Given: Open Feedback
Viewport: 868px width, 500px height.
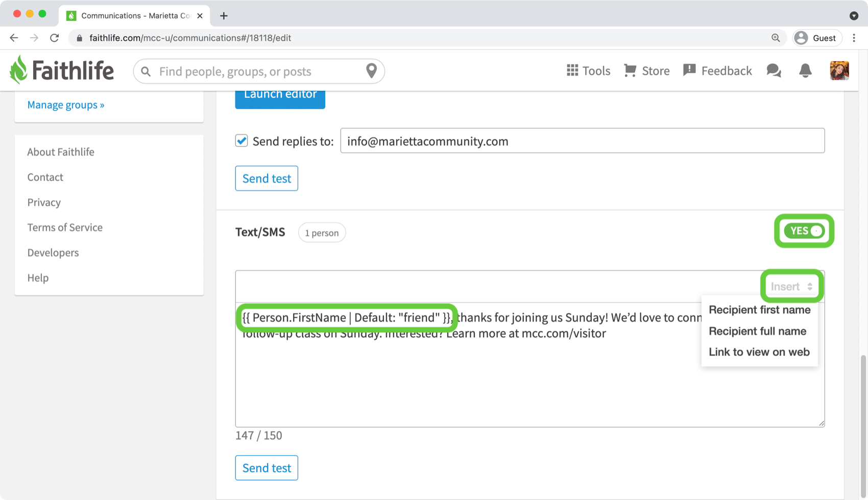Looking at the screenshot, I should click(x=717, y=70).
